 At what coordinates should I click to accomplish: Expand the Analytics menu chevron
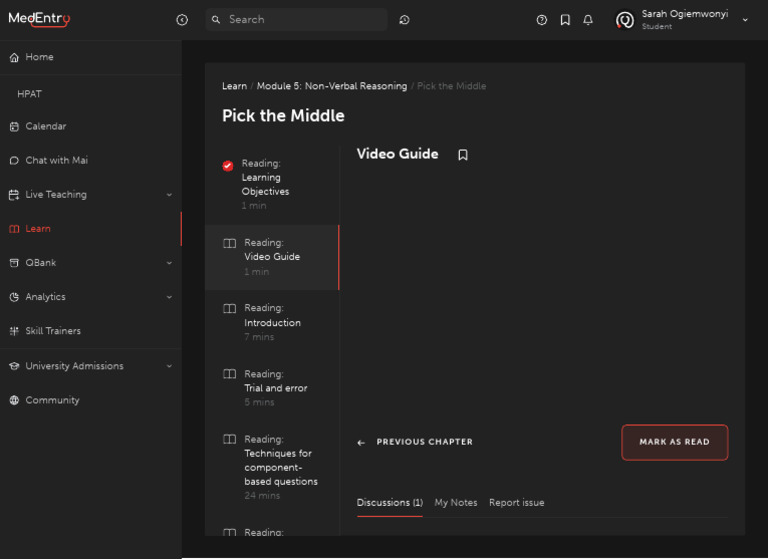pyautogui.click(x=169, y=297)
